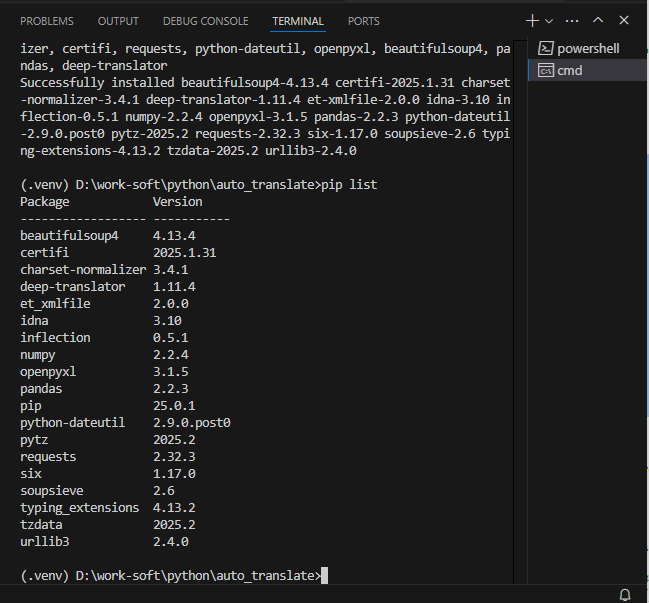649x603 pixels.
Task: Select the TERMINAL tab
Action: pyautogui.click(x=298, y=21)
